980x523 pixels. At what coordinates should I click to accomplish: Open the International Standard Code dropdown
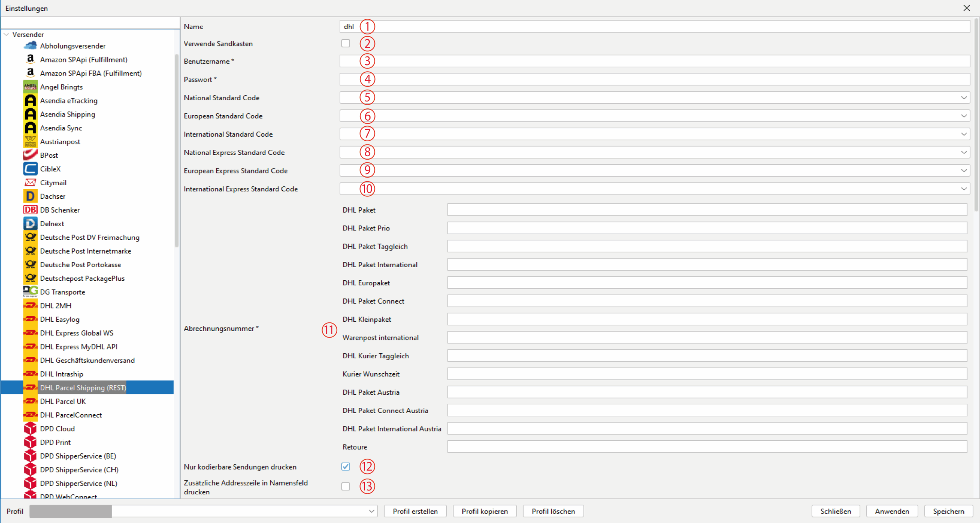(x=964, y=134)
